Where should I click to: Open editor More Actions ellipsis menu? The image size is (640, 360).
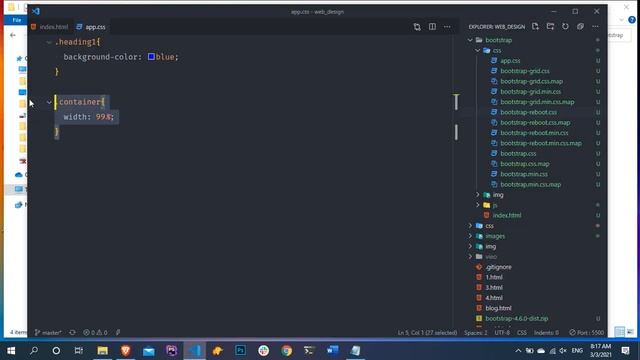point(447,27)
